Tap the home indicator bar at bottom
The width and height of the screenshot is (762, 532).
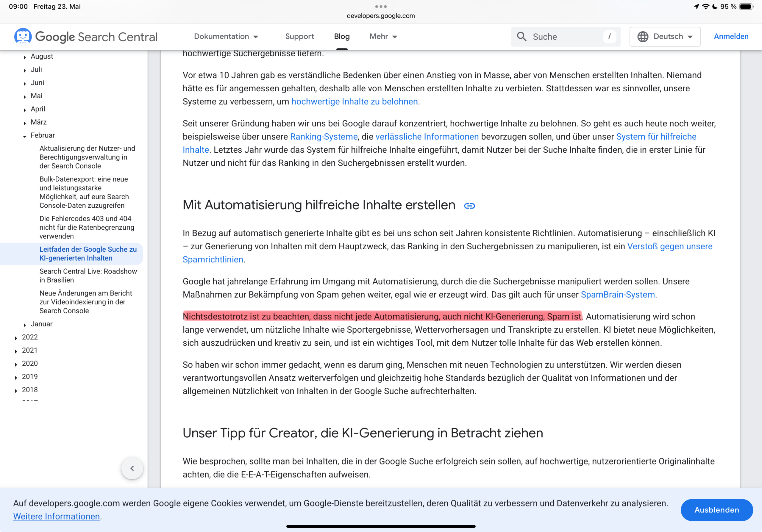tap(381, 526)
